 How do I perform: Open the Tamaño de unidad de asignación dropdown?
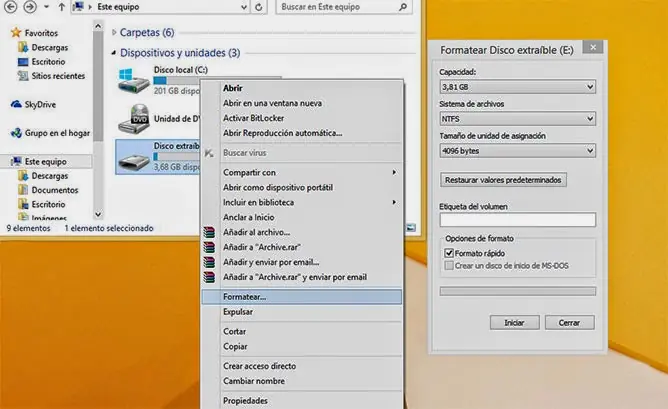tap(518, 151)
